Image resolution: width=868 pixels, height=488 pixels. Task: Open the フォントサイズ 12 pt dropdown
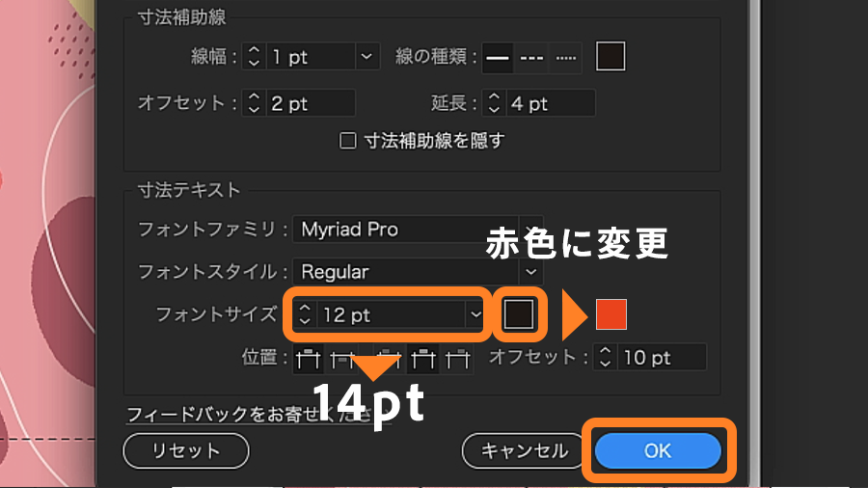pos(475,314)
